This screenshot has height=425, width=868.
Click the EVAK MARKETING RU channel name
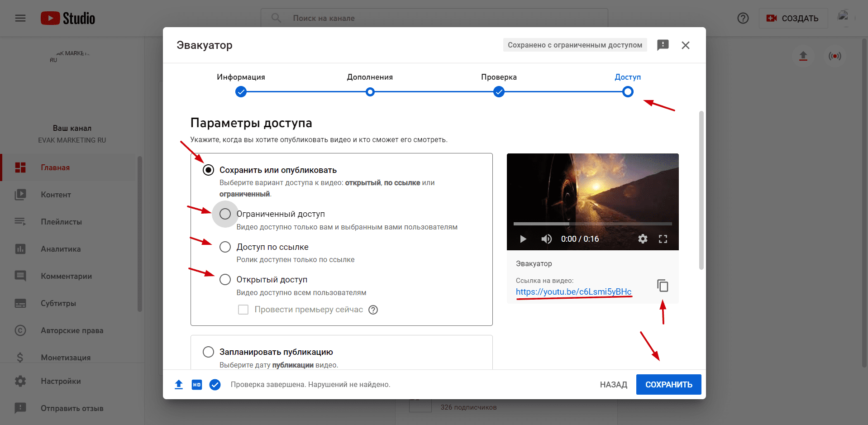click(x=72, y=140)
